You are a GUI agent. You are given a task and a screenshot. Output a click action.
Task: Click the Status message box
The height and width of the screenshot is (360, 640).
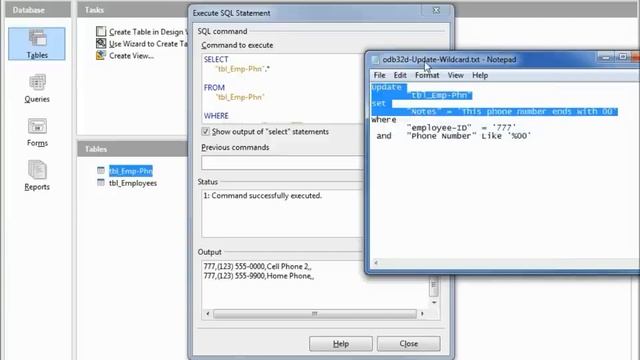pyautogui.click(x=282, y=213)
